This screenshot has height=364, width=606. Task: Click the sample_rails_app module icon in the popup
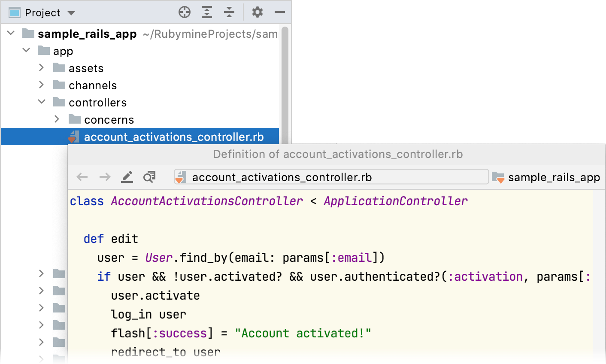pos(498,176)
